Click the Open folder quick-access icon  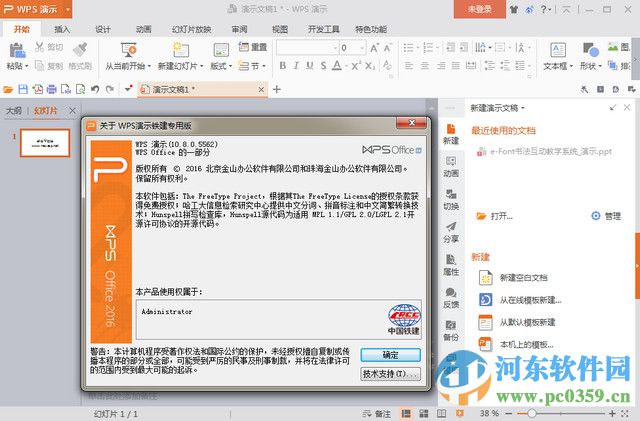click(8, 89)
